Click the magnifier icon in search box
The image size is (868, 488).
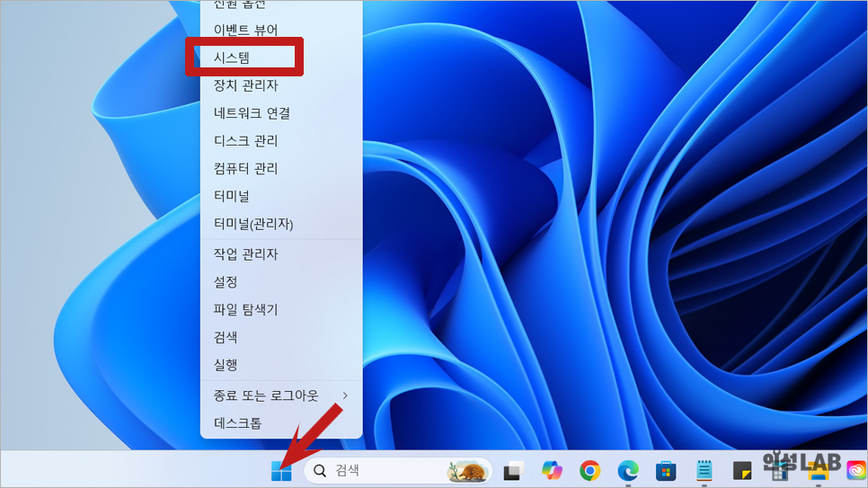coord(320,471)
